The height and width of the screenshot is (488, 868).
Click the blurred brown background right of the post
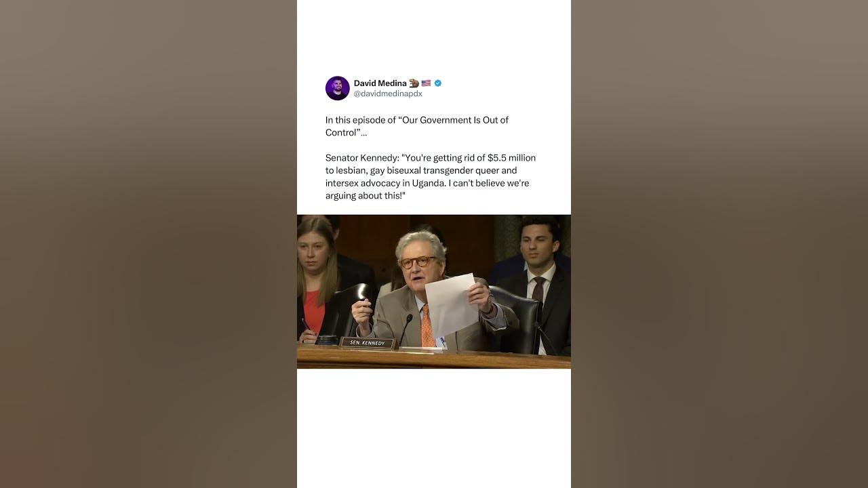(x=719, y=244)
